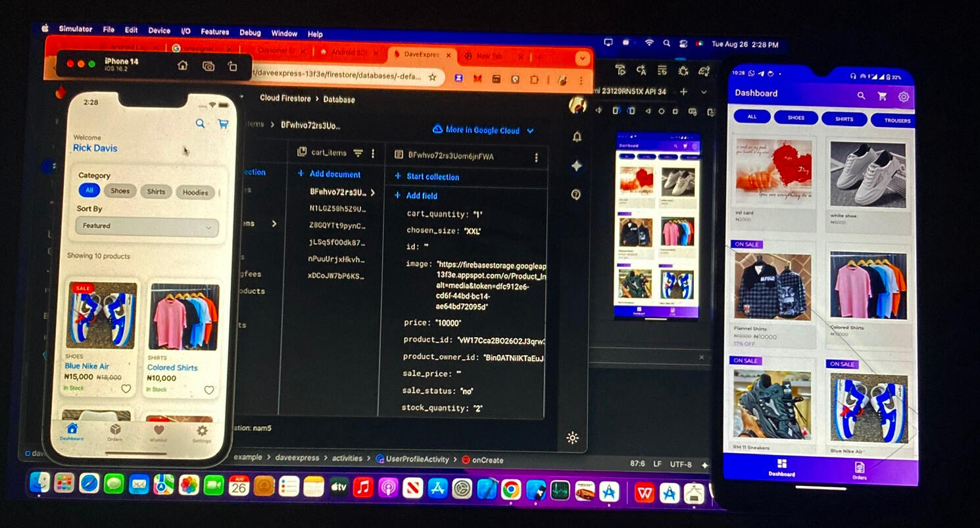Screen dimensions: 980x528
Task: Select the Shoes category chip in simulator
Action: [120, 191]
